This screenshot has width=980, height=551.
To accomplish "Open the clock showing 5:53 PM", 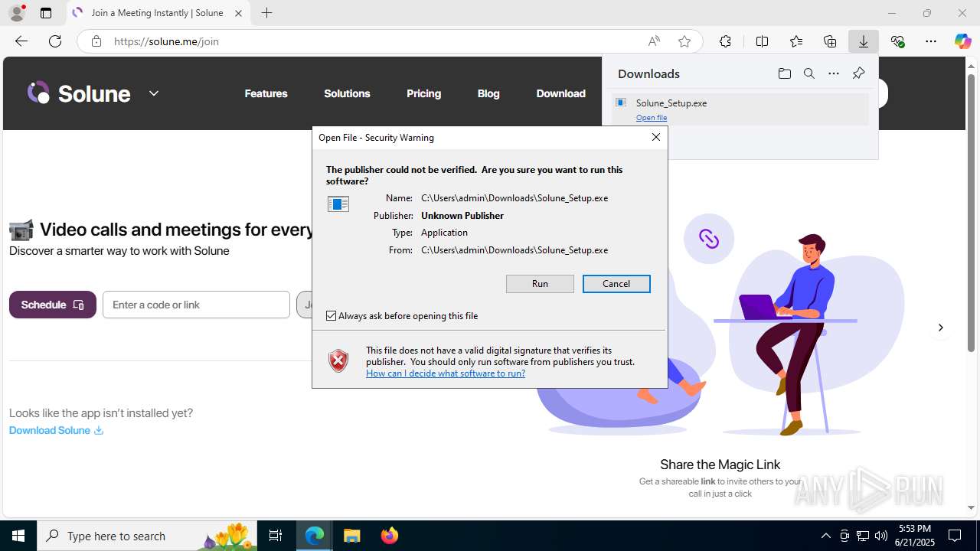I will pyautogui.click(x=915, y=536).
